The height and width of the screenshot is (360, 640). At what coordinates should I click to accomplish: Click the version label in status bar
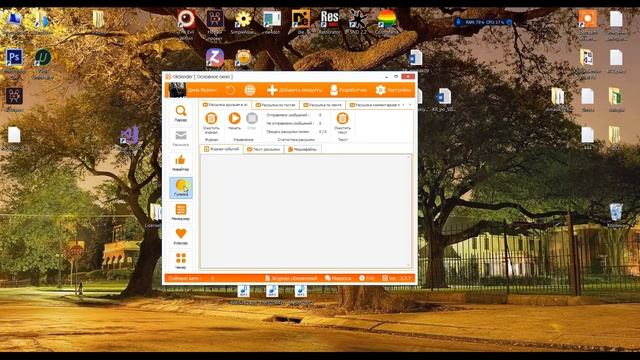396,278
